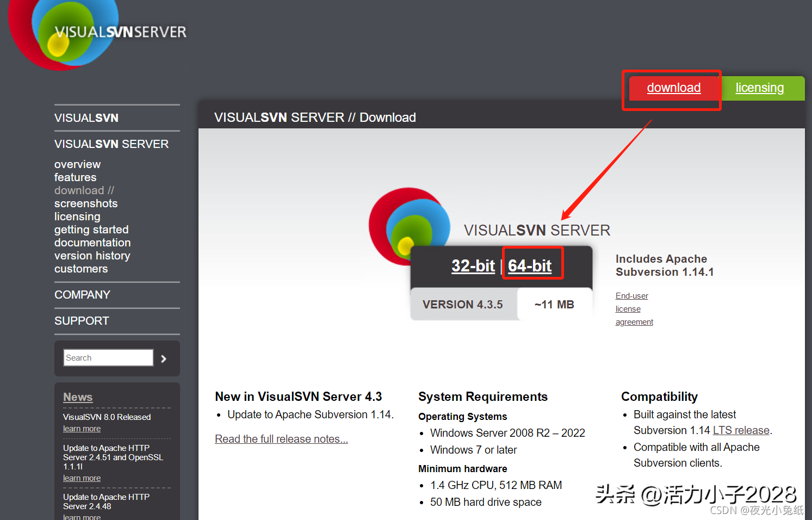
Task: Click the Windows 7 or later item
Action: [x=473, y=450]
